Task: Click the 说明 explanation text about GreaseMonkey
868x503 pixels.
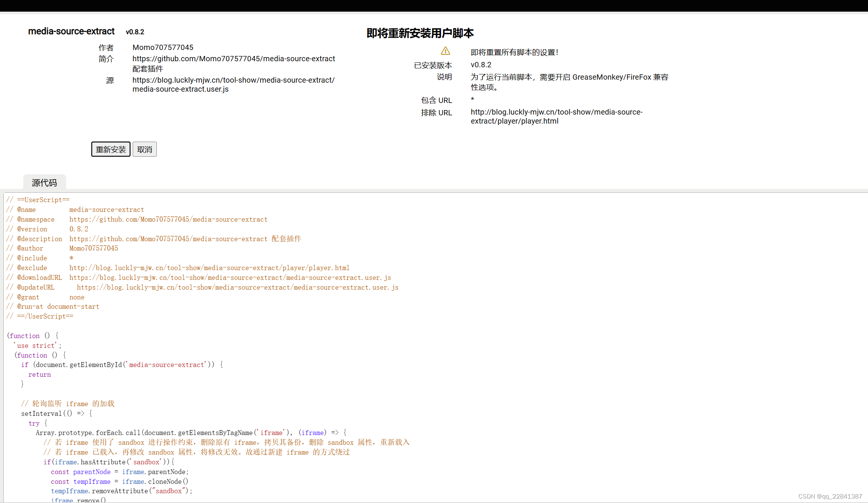Action: click(x=569, y=82)
